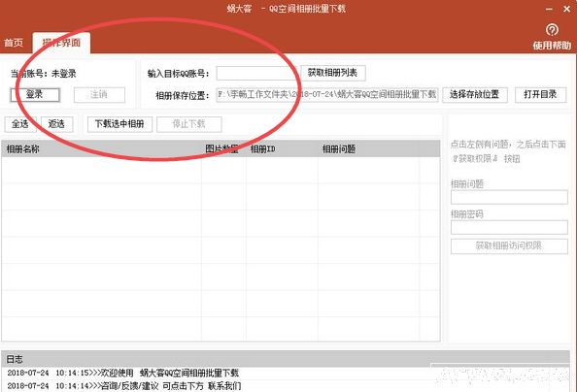Minimize the application window
Image resolution: width=577 pixels, height=392 pixels.
tap(549, 9)
